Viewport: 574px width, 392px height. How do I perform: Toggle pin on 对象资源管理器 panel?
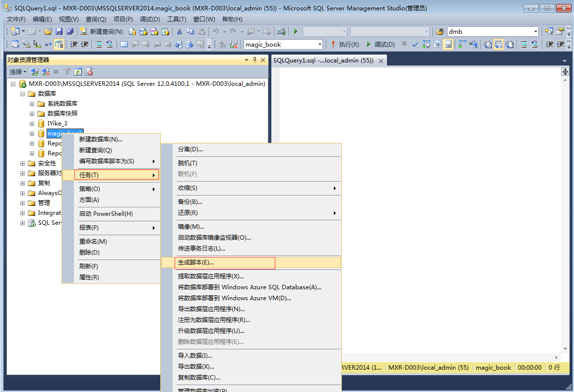(255, 60)
